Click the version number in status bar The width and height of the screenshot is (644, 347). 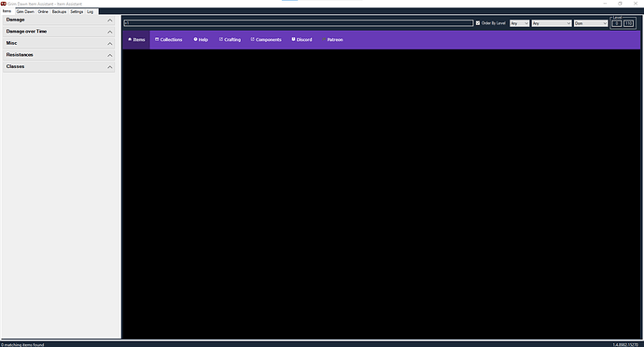pos(625,344)
